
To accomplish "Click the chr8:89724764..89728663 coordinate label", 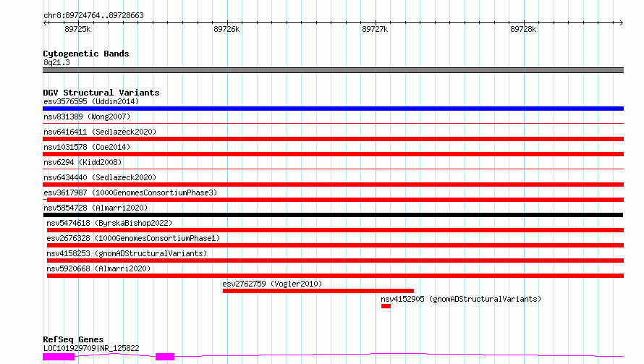I will pyautogui.click(x=93, y=16).
